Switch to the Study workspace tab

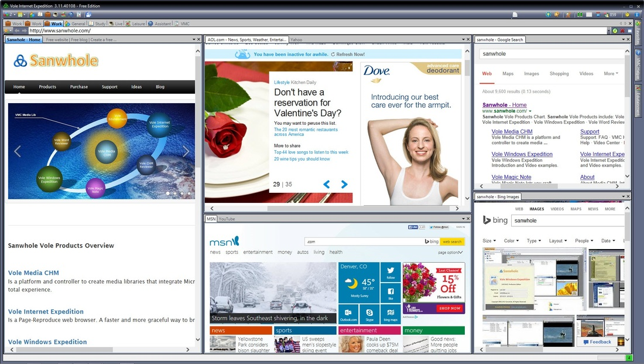tap(97, 23)
